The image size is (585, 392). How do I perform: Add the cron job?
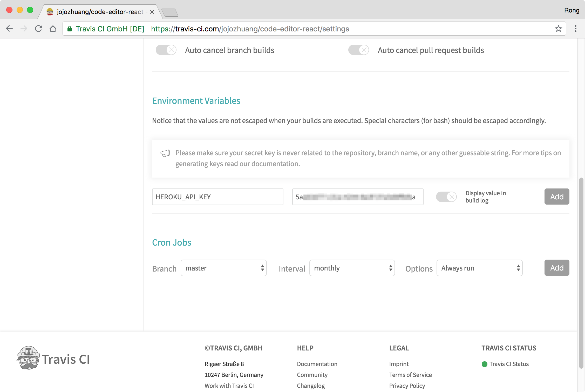tap(557, 268)
